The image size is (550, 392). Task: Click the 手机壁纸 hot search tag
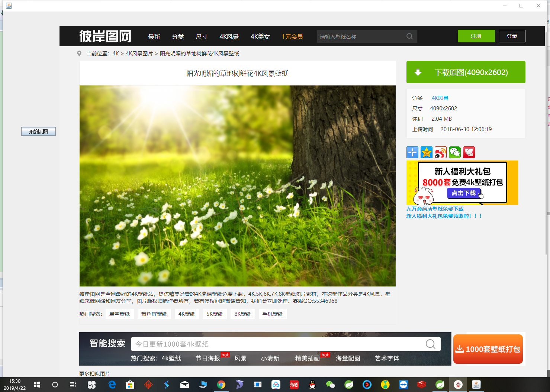(x=273, y=314)
